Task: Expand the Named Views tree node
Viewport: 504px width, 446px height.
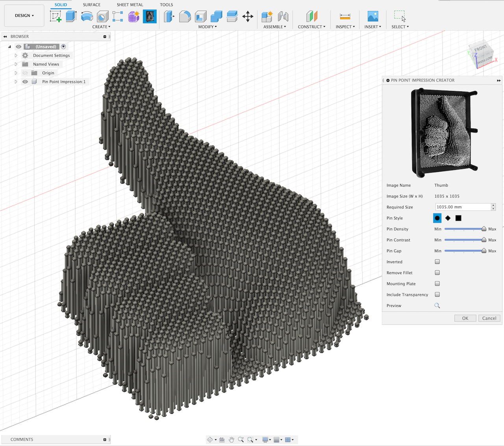Action: 16,64
